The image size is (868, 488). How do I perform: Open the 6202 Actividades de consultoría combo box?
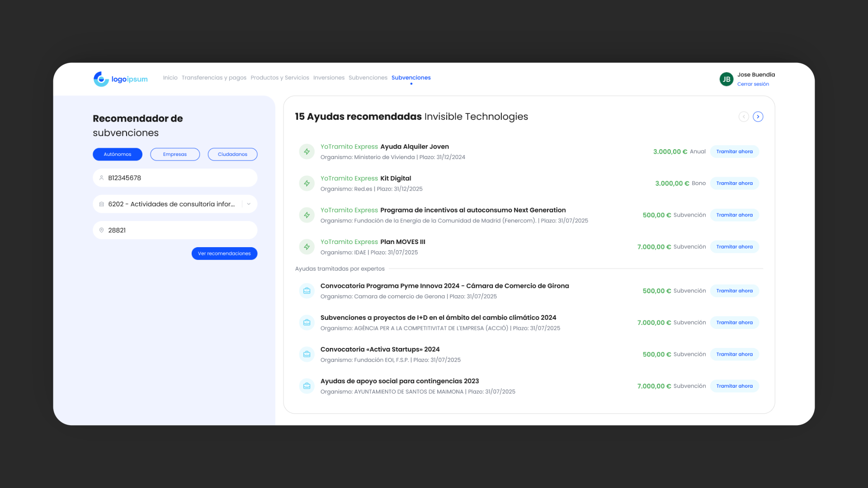point(175,204)
